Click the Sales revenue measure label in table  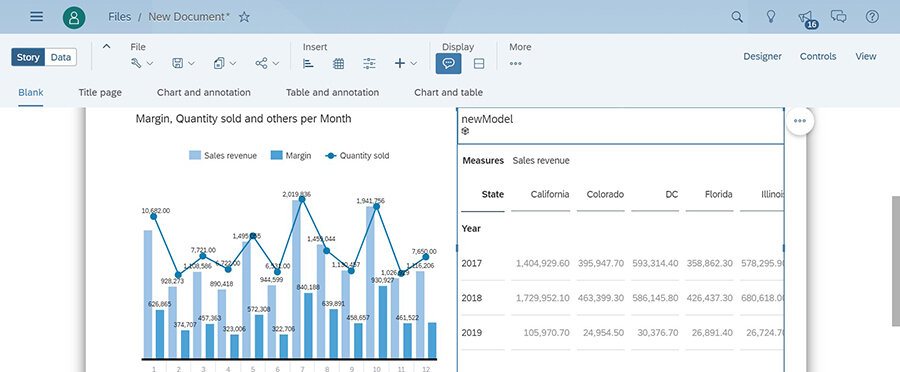coord(541,161)
